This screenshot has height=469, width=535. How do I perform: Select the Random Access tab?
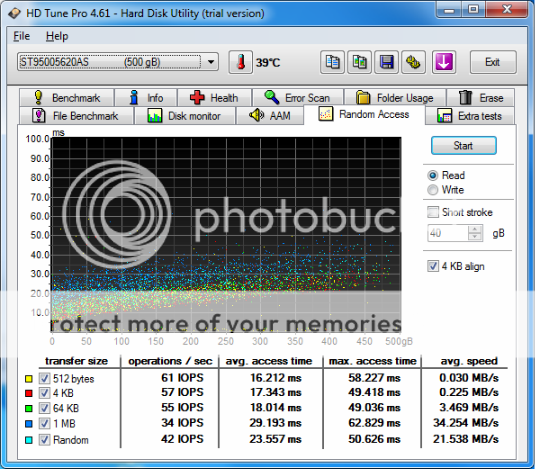click(364, 115)
